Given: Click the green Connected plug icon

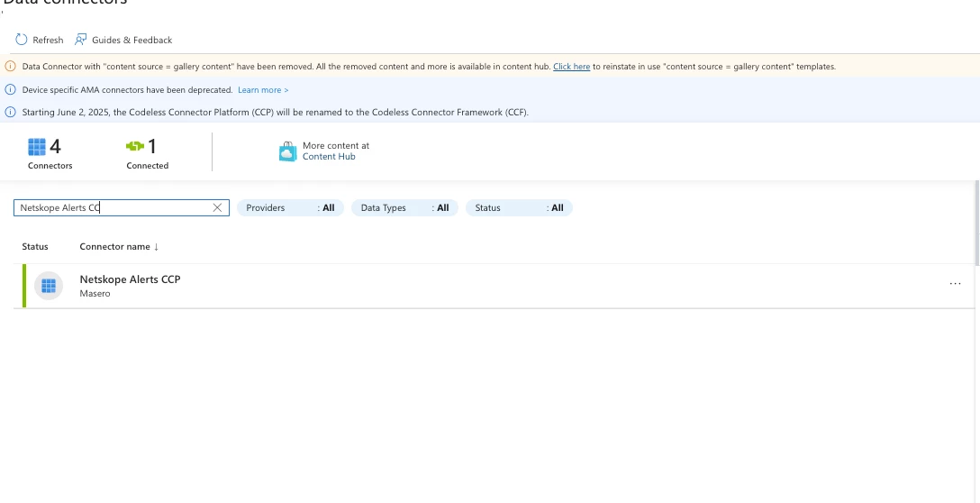Looking at the screenshot, I should click(x=135, y=146).
